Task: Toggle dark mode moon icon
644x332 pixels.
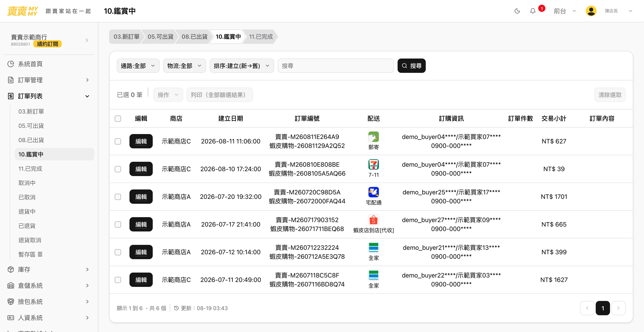Action: click(x=517, y=11)
